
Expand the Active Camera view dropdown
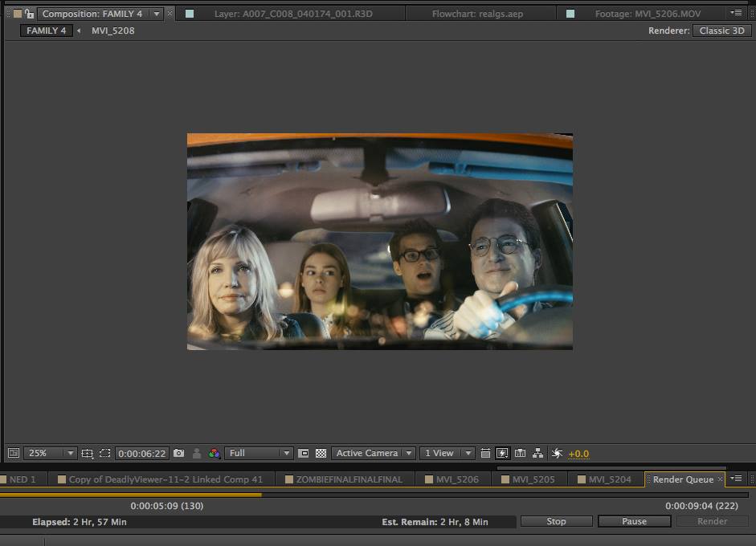tap(374, 454)
